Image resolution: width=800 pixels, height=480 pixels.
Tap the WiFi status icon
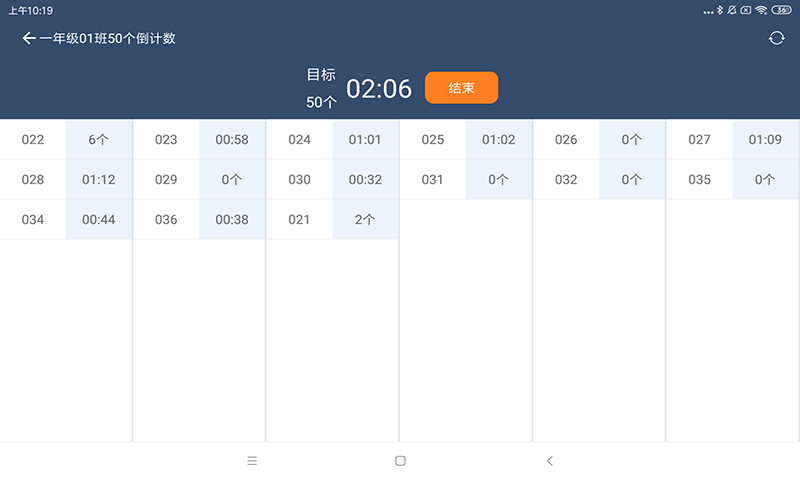click(x=761, y=10)
